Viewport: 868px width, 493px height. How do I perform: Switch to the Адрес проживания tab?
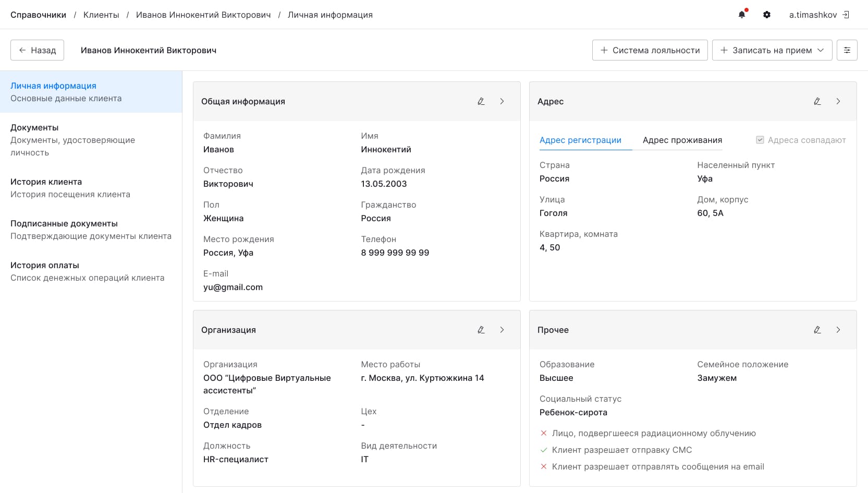click(682, 140)
